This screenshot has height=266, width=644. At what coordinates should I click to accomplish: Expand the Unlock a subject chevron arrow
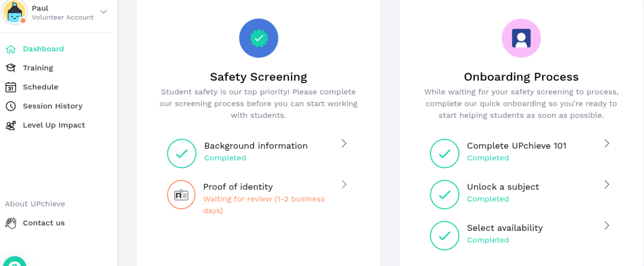(607, 184)
